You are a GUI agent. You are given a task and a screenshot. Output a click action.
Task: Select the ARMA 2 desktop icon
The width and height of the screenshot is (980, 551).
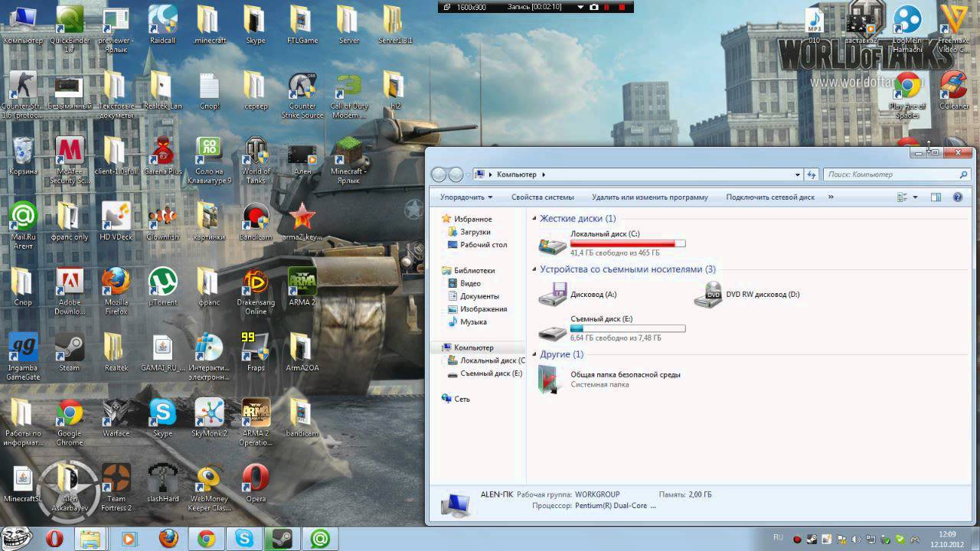coord(302,288)
